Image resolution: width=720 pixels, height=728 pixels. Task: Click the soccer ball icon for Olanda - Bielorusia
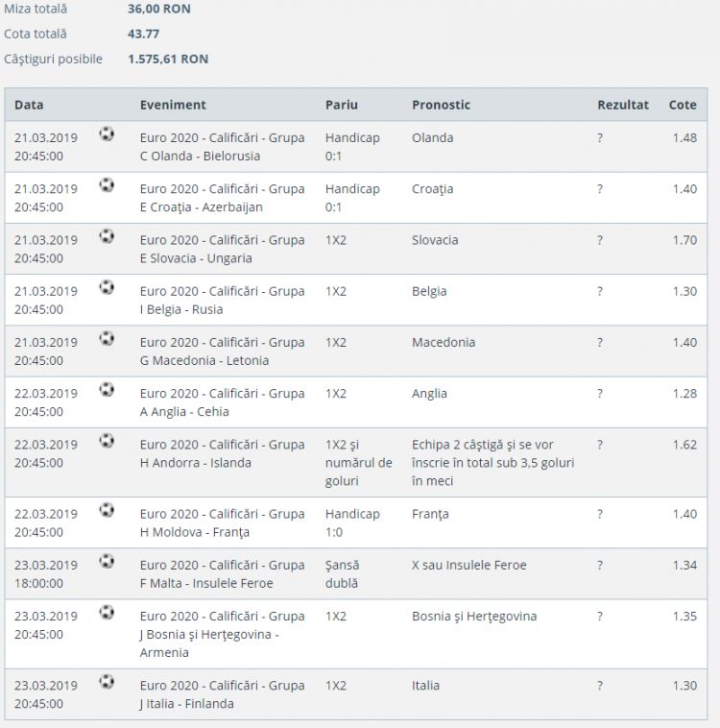107,134
